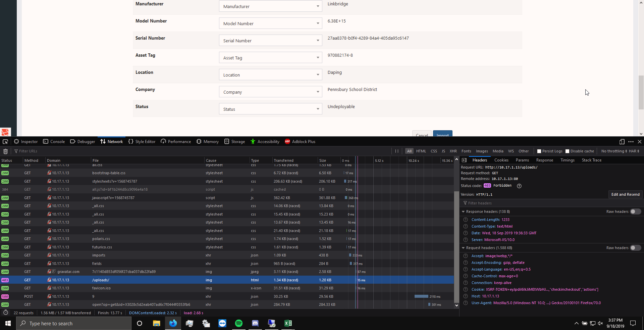Switch to the Cookies tab
Viewport: 644px width, 330px height.
pyautogui.click(x=501, y=160)
